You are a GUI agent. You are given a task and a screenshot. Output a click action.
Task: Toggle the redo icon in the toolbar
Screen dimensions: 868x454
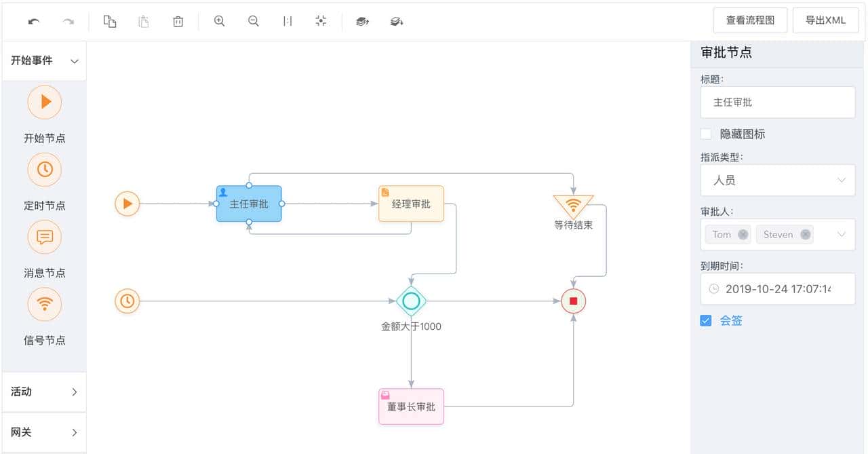[x=68, y=21]
